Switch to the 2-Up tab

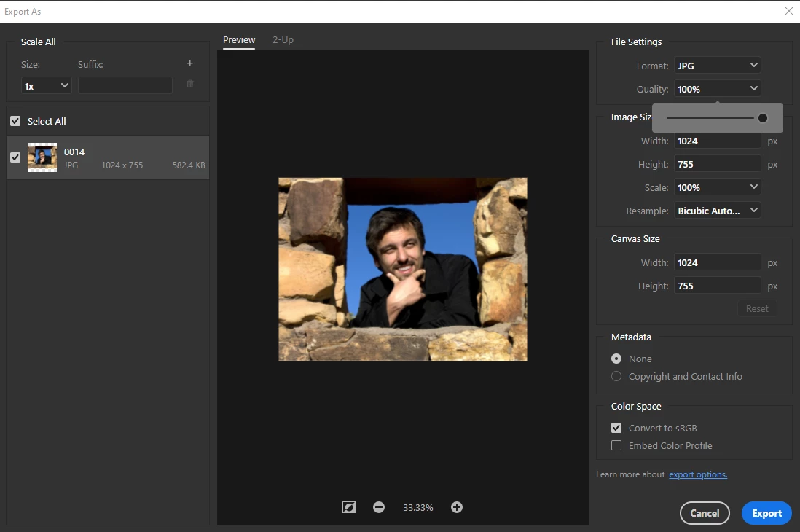283,40
